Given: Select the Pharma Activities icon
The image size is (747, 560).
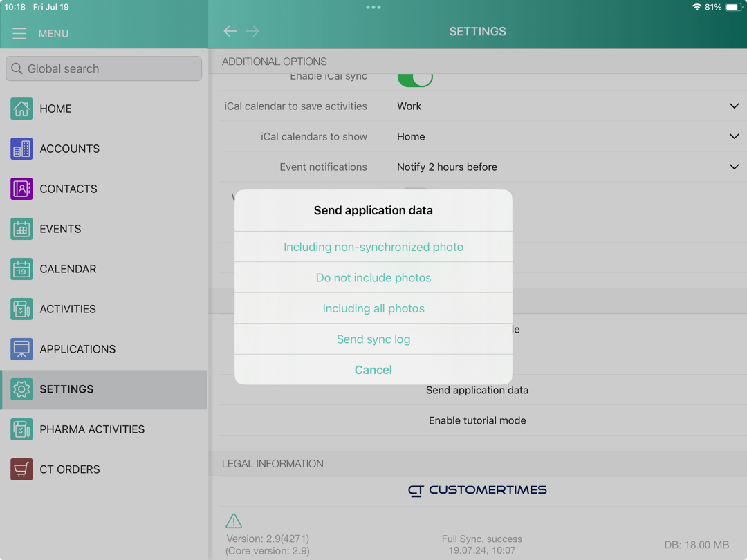Looking at the screenshot, I should [x=21, y=429].
